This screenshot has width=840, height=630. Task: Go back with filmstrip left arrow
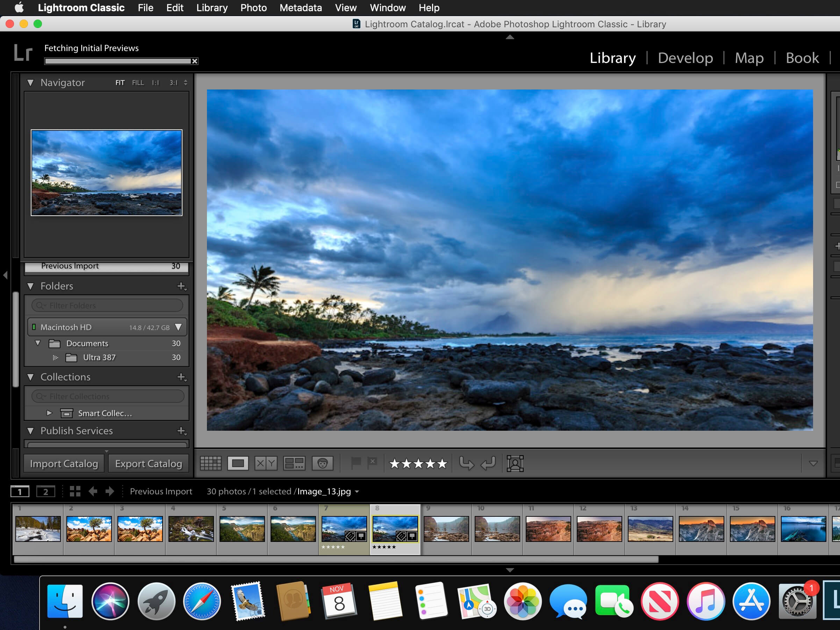[x=93, y=492]
